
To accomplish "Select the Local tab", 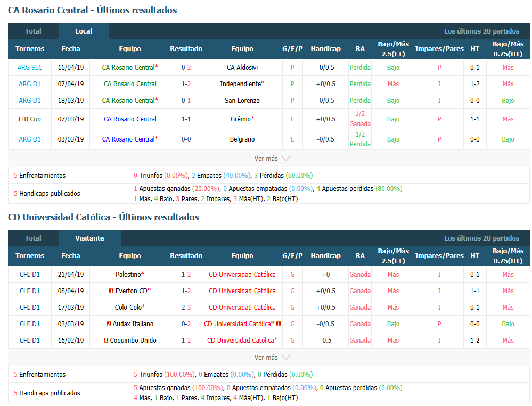I will pyautogui.click(x=84, y=31).
